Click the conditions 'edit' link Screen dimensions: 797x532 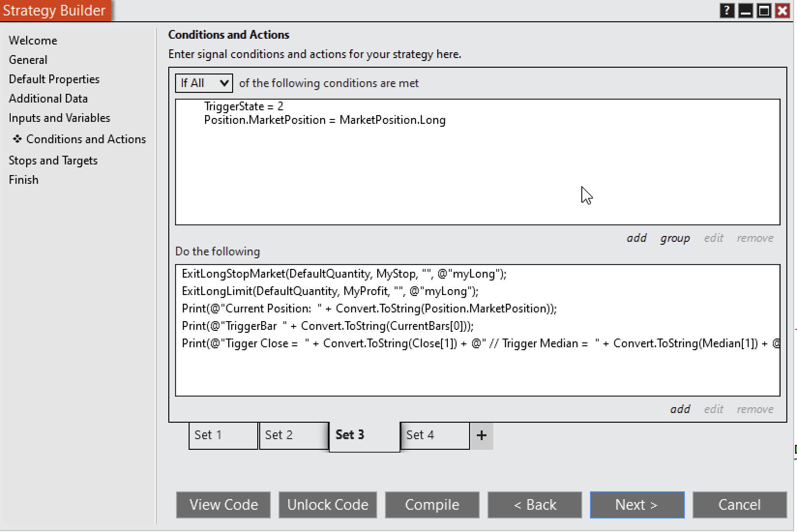click(714, 238)
